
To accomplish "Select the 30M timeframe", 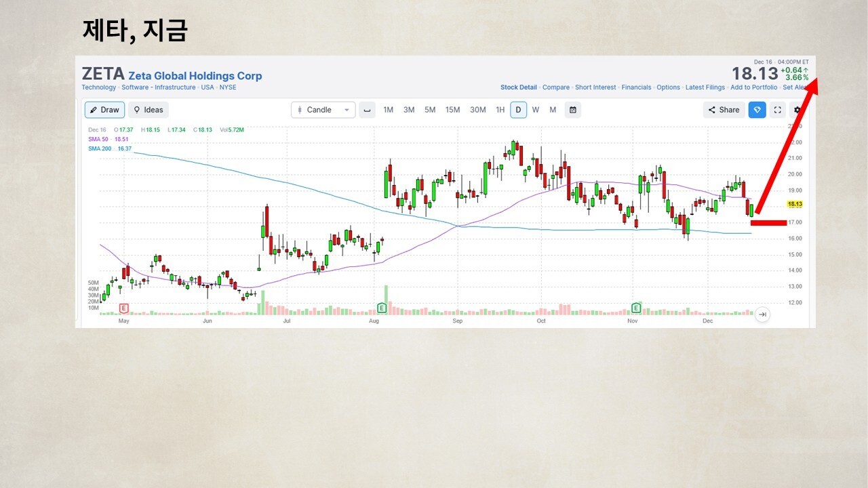I will (x=478, y=110).
